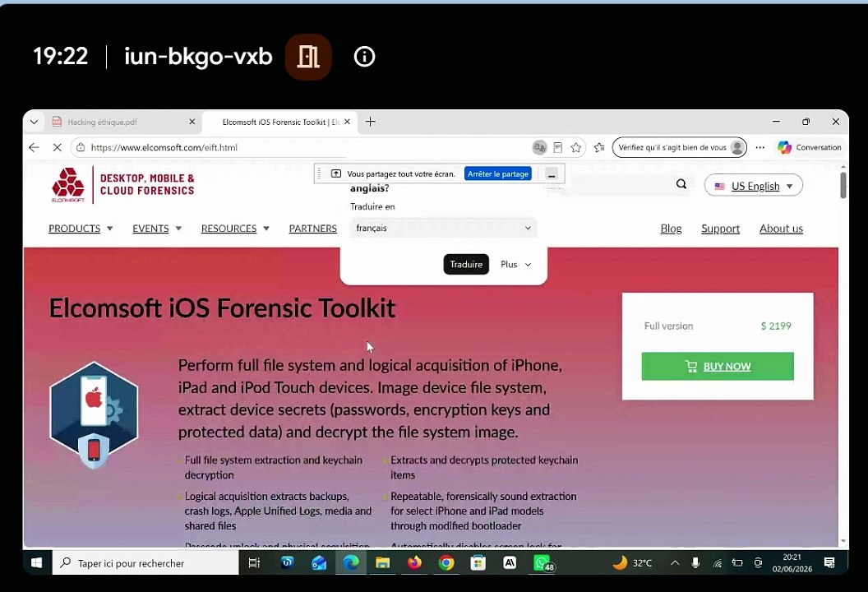The width and height of the screenshot is (868, 592).
Task: Launch Google Chrome from the taskbar
Action: click(x=446, y=563)
